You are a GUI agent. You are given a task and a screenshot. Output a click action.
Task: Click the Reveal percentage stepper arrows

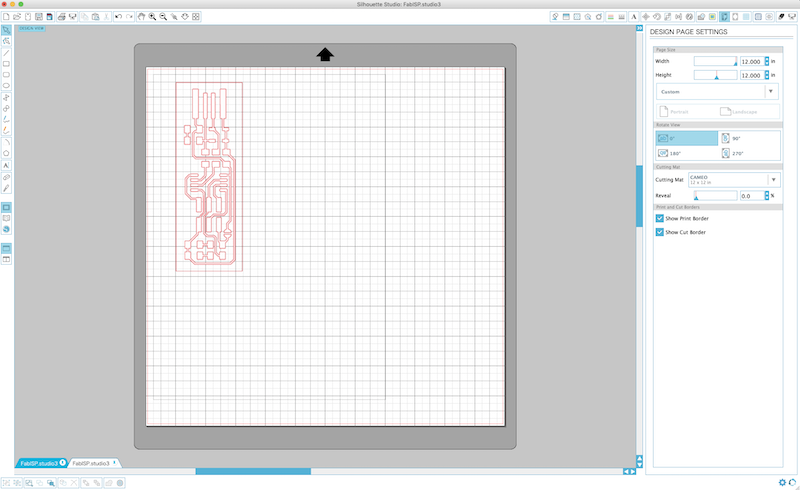[767, 195]
